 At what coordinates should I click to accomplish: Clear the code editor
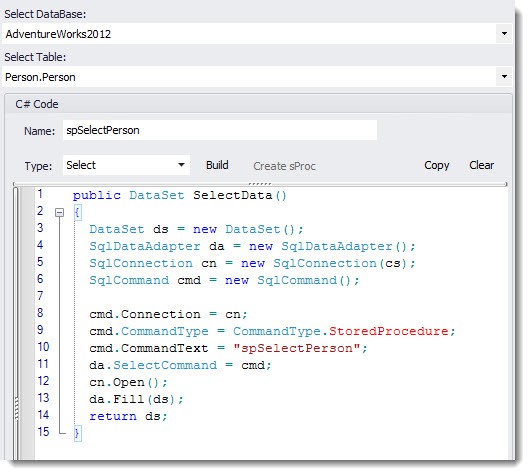pyautogui.click(x=481, y=165)
